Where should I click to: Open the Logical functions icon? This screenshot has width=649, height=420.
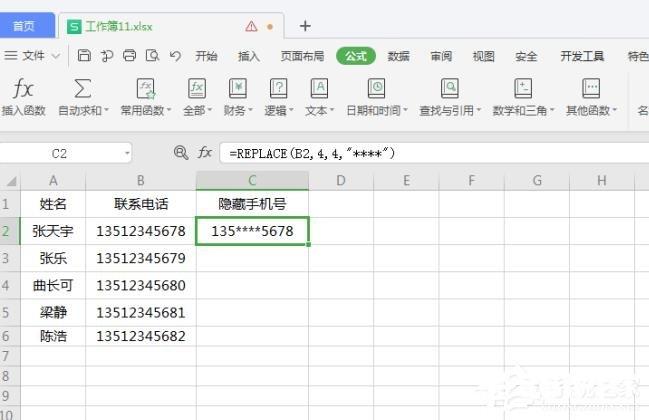[x=278, y=89]
